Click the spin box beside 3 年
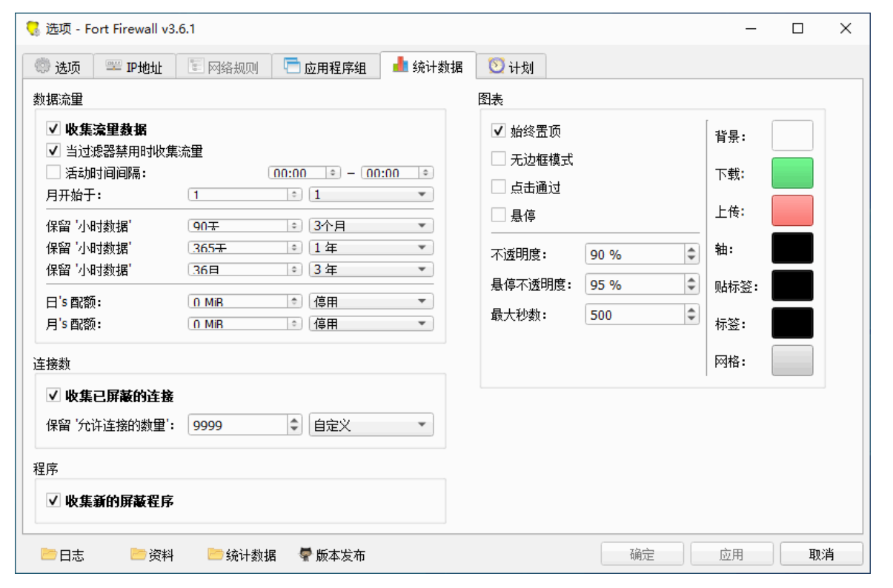Image resolution: width=893 pixels, height=588 pixels. (245, 270)
